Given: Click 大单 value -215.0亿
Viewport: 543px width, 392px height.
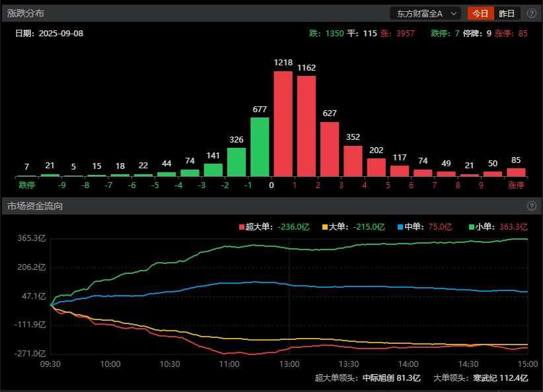Looking at the screenshot, I should click(x=369, y=227).
